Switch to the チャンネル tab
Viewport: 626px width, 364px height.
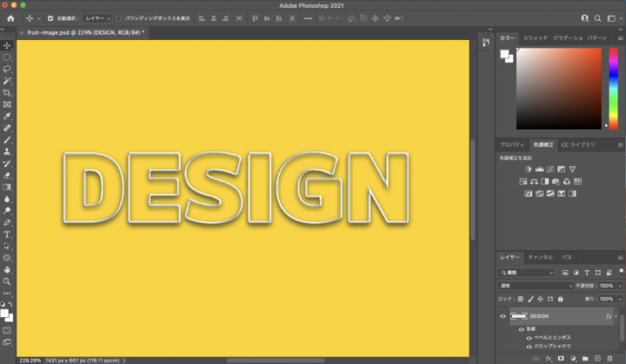coord(541,257)
